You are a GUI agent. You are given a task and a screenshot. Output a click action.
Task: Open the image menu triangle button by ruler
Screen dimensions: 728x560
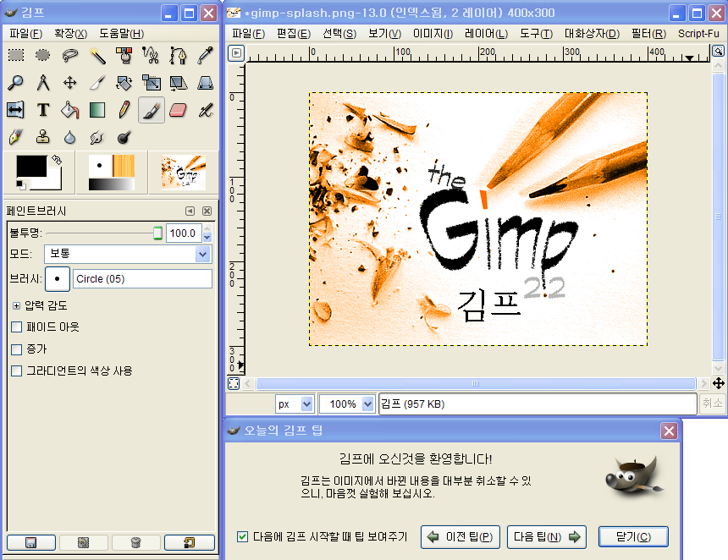point(236,53)
